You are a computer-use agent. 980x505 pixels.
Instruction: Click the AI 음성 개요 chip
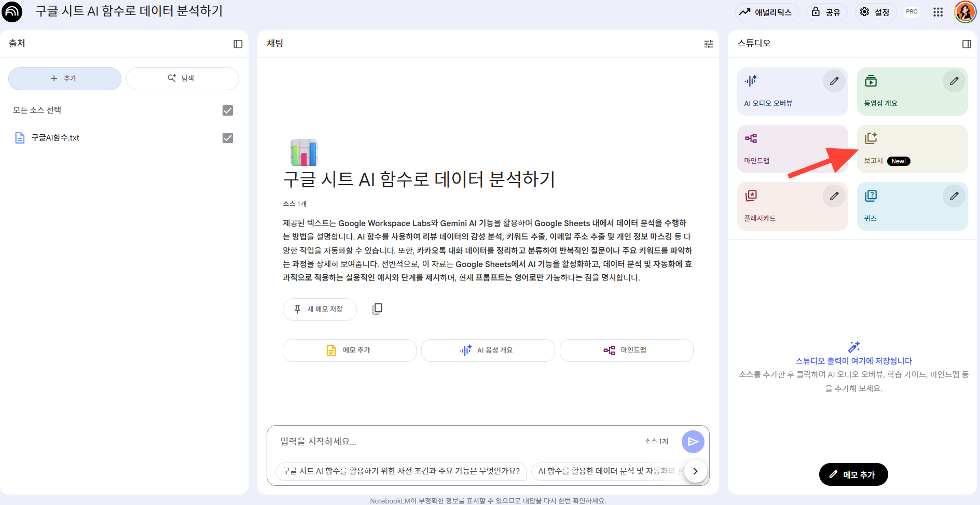coord(488,350)
